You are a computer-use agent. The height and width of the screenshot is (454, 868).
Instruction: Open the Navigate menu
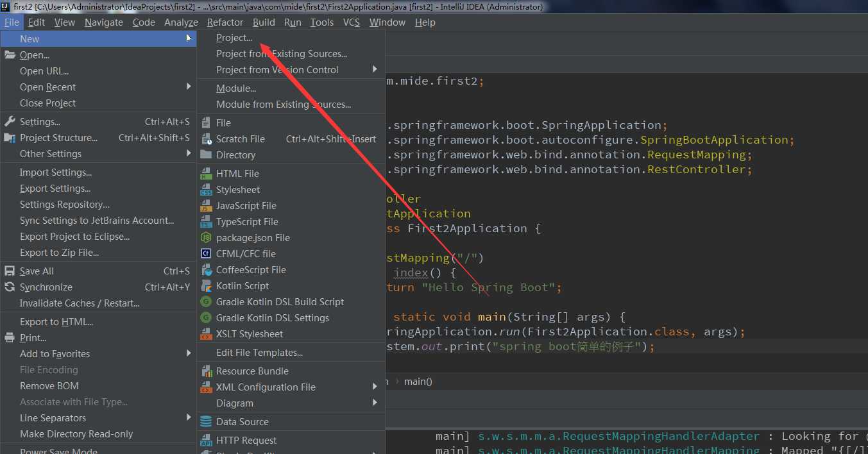104,22
